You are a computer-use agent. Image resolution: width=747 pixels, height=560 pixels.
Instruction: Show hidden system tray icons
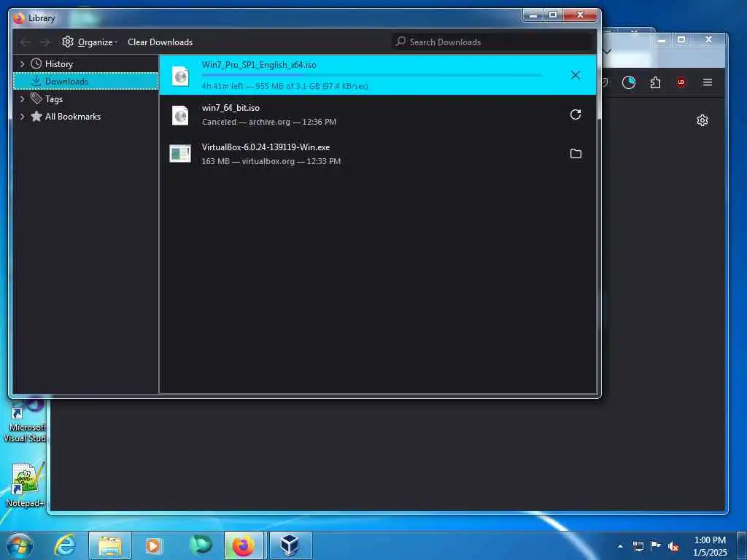620,546
